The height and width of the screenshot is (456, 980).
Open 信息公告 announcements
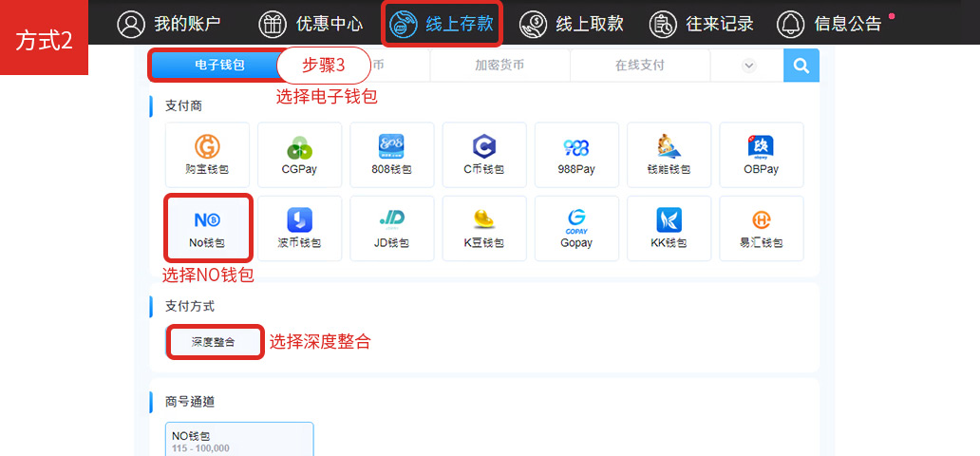point(829,24)
